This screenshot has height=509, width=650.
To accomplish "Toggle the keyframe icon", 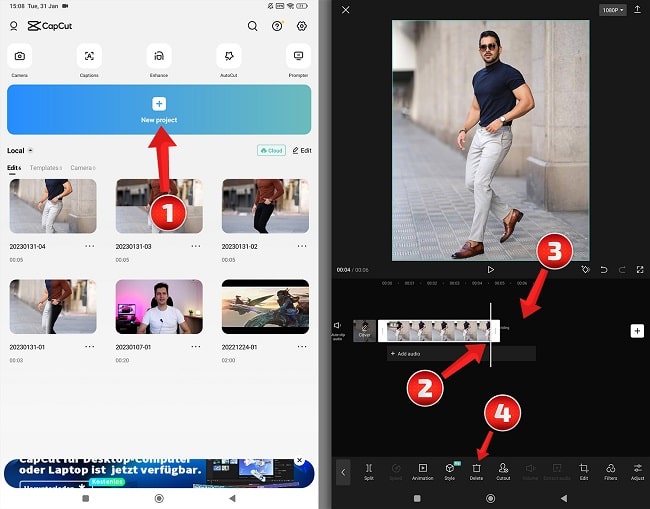I will pyautogui.click(x=585, y=269).
